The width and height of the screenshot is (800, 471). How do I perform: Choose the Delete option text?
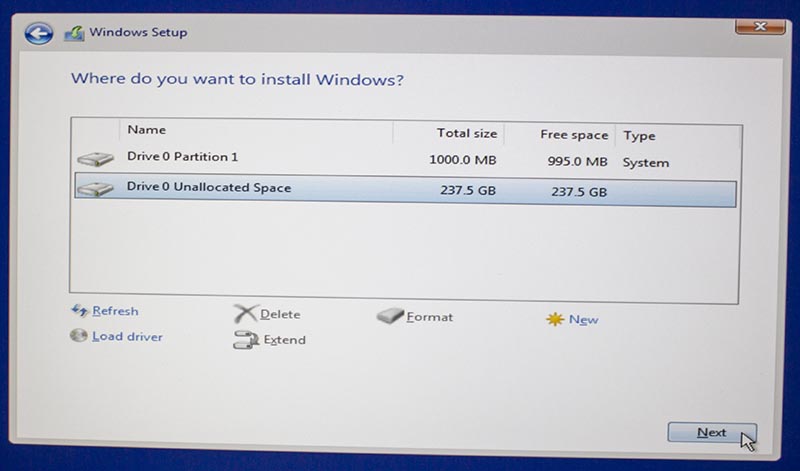pyautogui.click(x=280, y=314)
